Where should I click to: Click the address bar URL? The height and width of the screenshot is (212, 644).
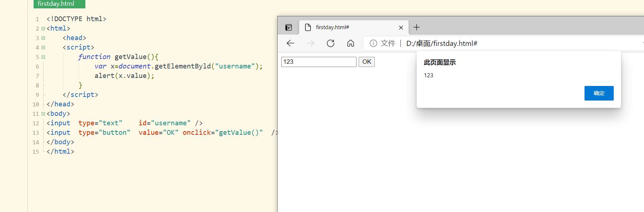point(441,44)
